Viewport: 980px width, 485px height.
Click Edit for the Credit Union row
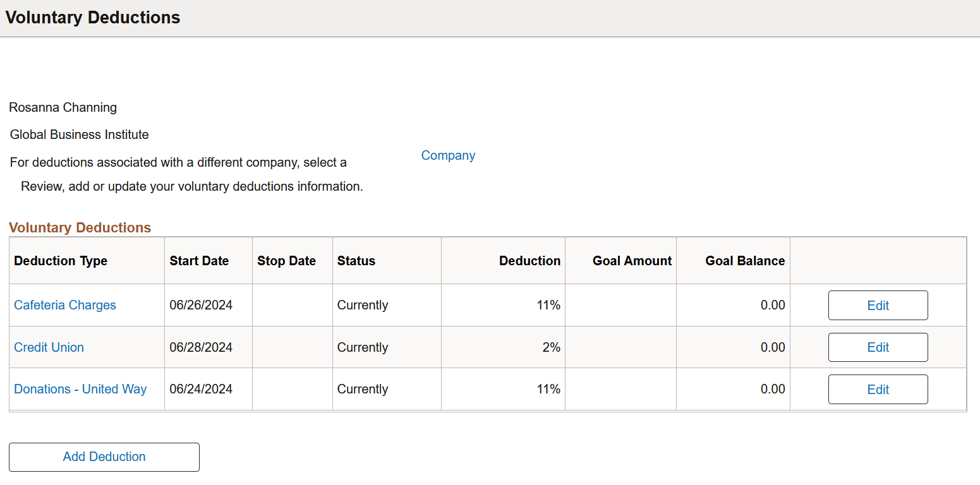tap(878, 347)
